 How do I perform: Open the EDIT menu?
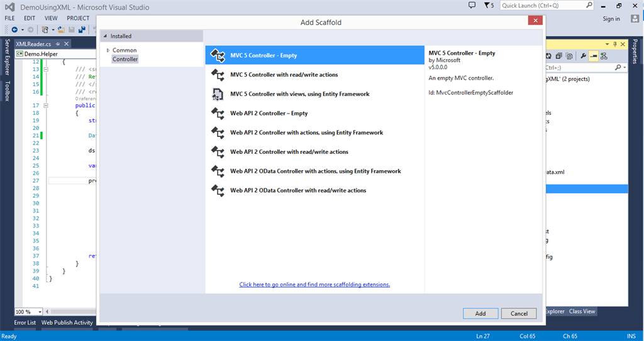(30, 18)
